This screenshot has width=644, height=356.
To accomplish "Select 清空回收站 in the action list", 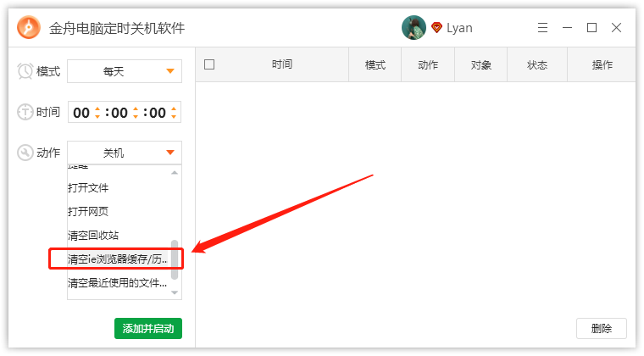I will tap(119, 236).
